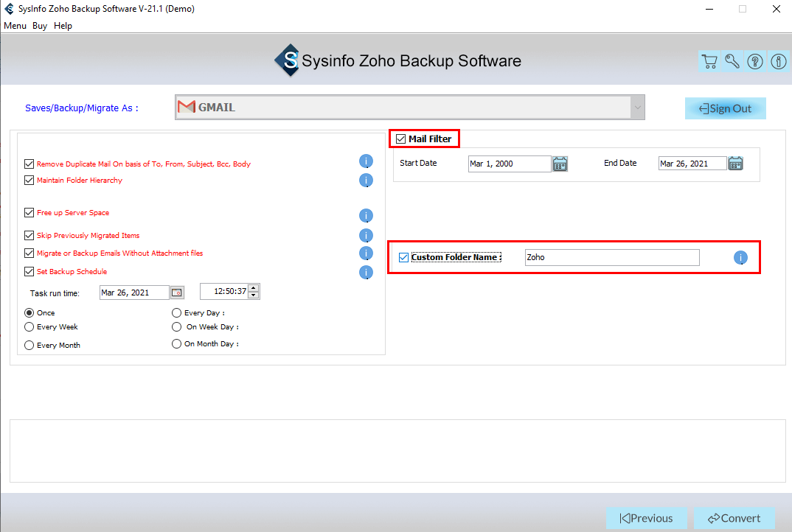
Task: Toggle Maintain Folder Hierarchy checkbox
Action: point(29,181)
